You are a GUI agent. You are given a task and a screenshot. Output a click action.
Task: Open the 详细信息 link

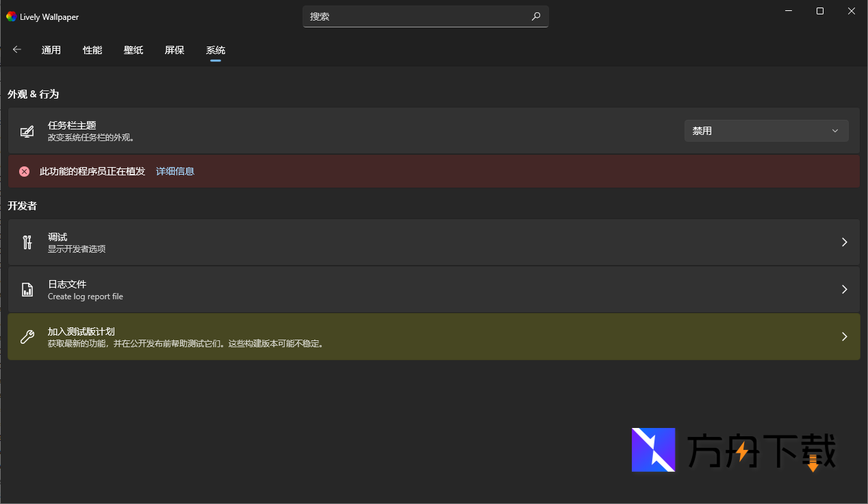(175, 171)
